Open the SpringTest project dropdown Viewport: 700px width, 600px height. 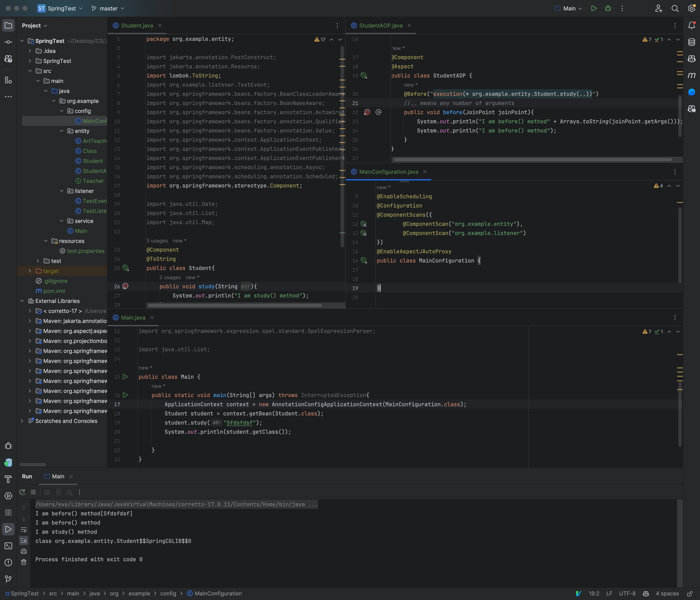pos(60,9)
